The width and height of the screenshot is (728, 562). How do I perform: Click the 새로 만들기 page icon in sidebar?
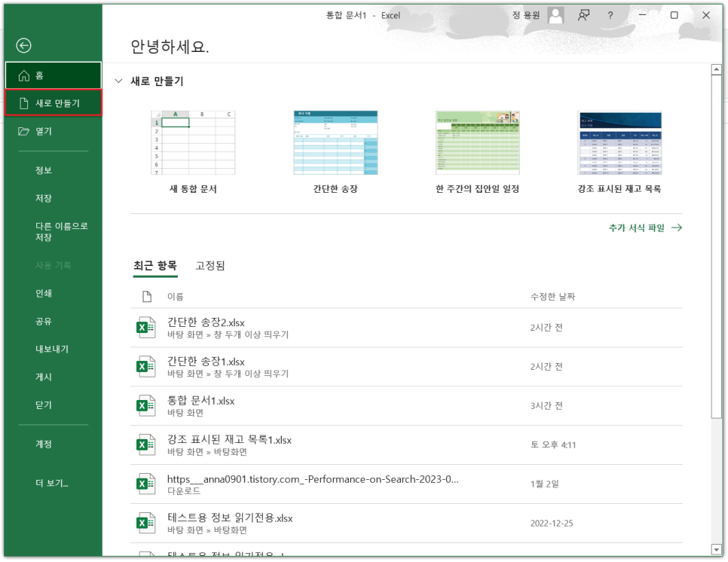[x=23, y=103]
